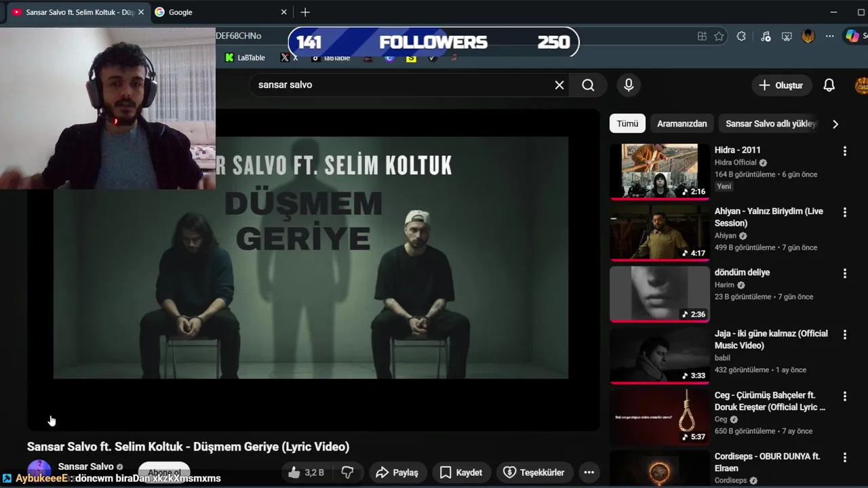Open the Sansar Salvo channel name link

point(86,466)
